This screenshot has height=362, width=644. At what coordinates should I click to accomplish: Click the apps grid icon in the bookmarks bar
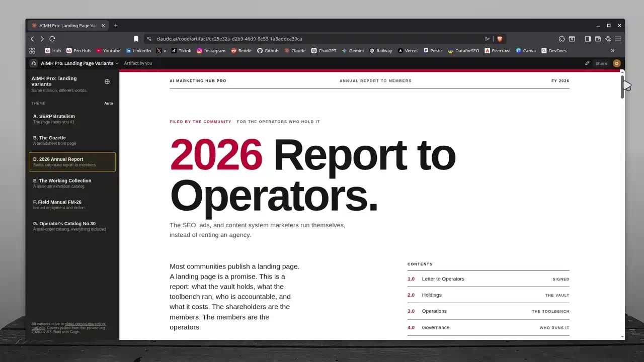[32, 51]
